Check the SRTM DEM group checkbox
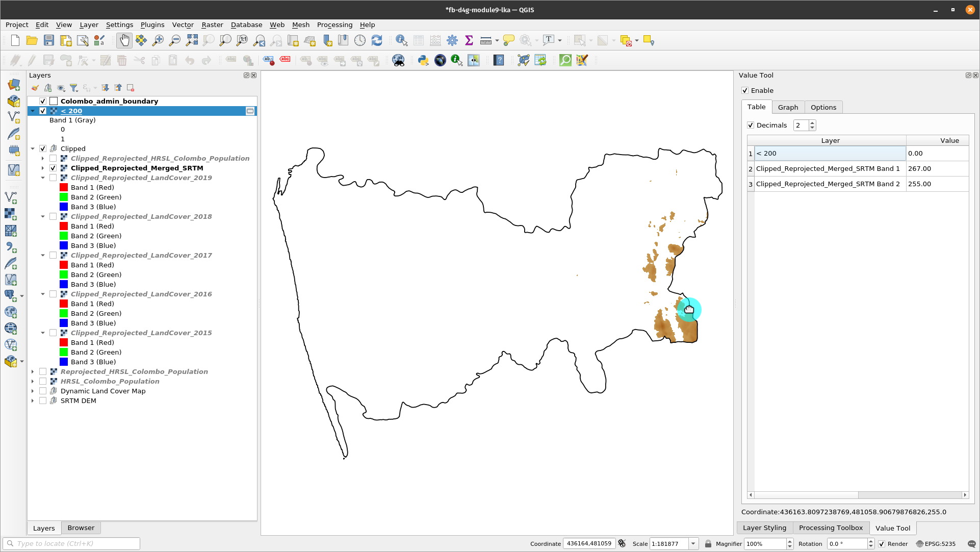This screenshot has height=552, width=980. 43,401
